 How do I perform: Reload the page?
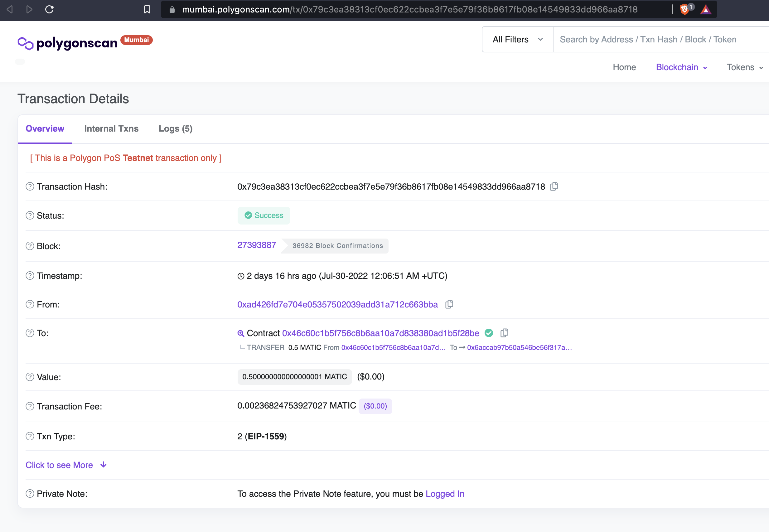tap(49, 9)
